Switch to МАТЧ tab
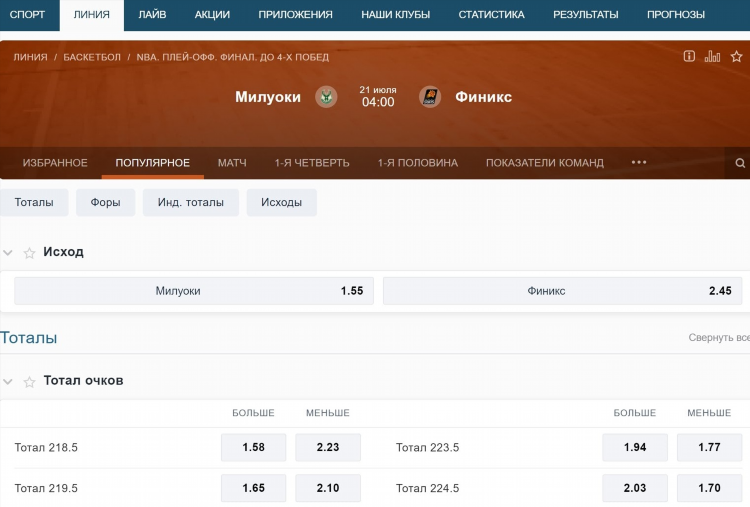The width and height of the screenshot is (750, 507). [x=232, y=163]
